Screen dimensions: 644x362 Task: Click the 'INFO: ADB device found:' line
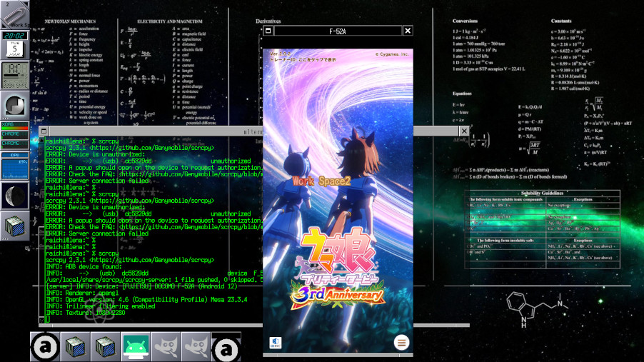84,266
